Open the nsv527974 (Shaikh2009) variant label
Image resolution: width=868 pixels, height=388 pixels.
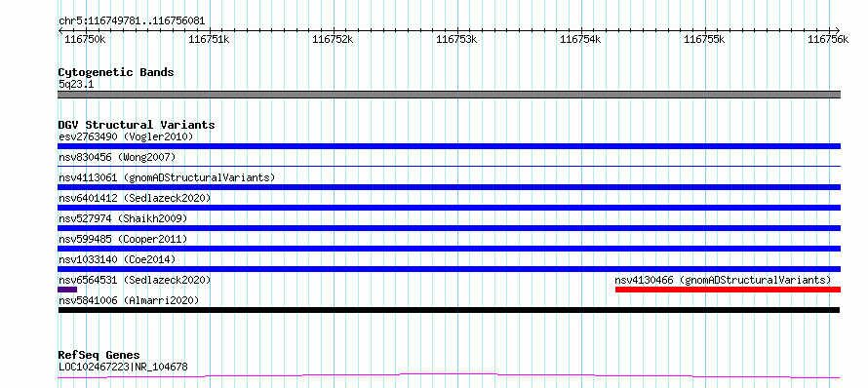(x=123, y=218)
